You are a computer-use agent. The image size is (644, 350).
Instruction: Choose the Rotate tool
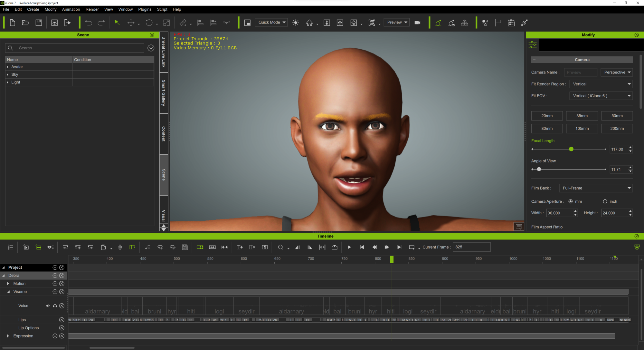tap(149, 23)
